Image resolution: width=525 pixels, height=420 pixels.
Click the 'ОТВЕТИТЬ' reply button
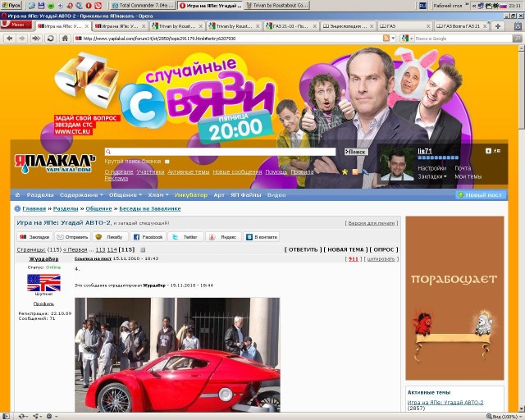(303, 250)
